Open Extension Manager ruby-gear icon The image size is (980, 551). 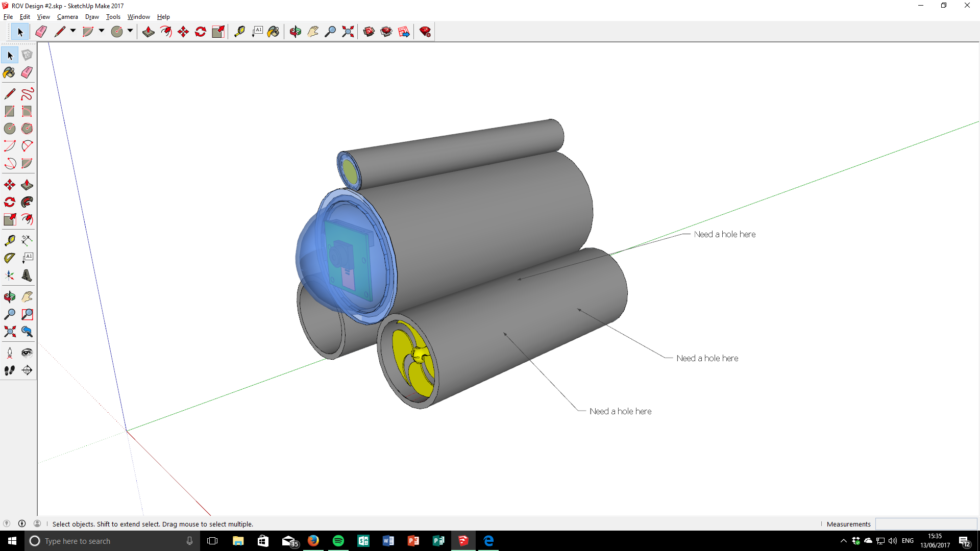(425, 32)
